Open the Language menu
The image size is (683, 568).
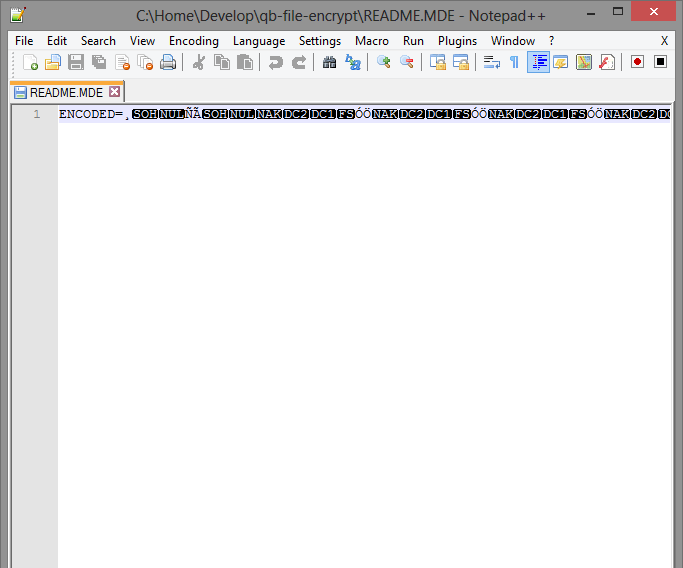pyautogui.click(x=259, y=41)
